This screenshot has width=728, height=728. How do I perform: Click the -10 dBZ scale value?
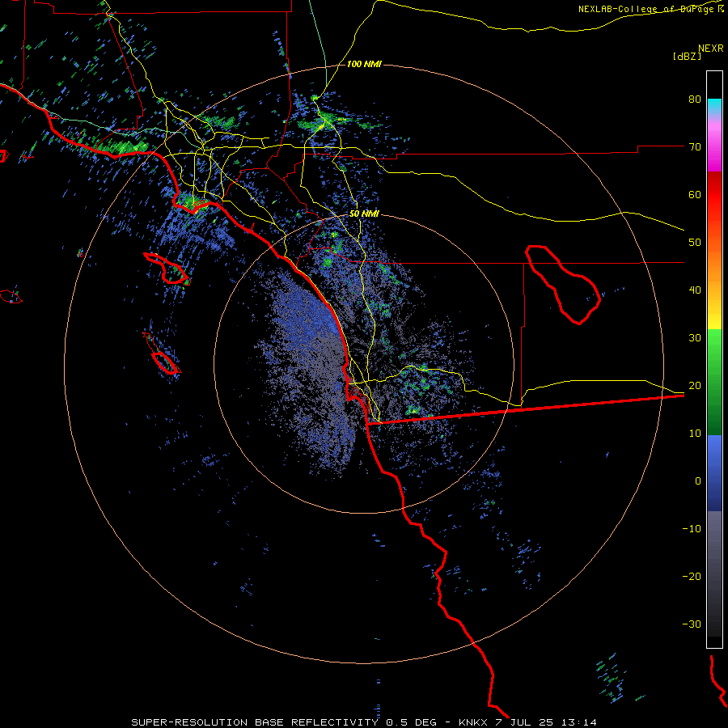(692, 529)
